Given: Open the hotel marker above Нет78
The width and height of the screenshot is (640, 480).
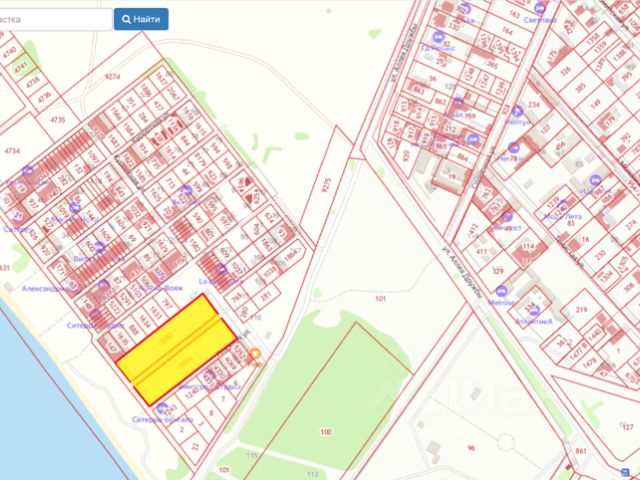Looking at the screenshot, I should [513, 147].
